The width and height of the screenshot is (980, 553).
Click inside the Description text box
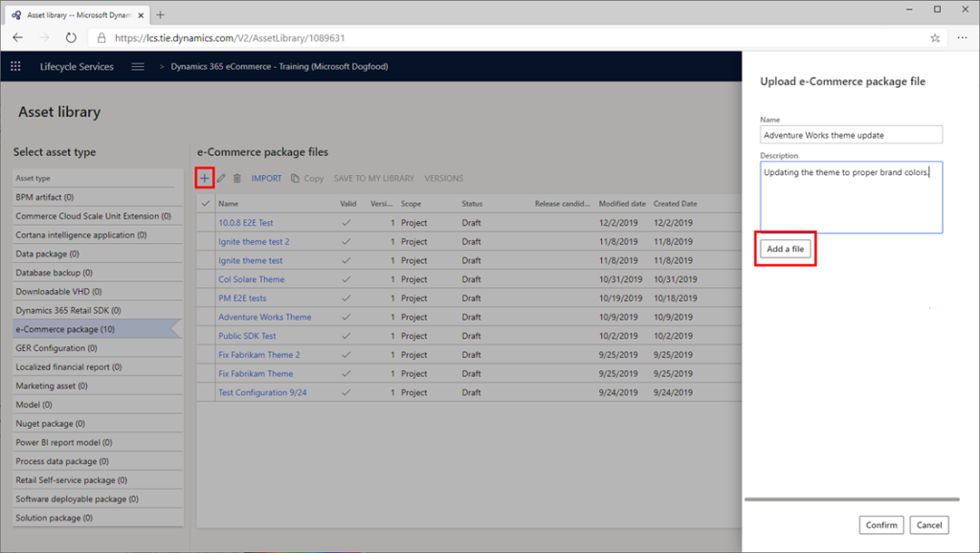point(850,196)
